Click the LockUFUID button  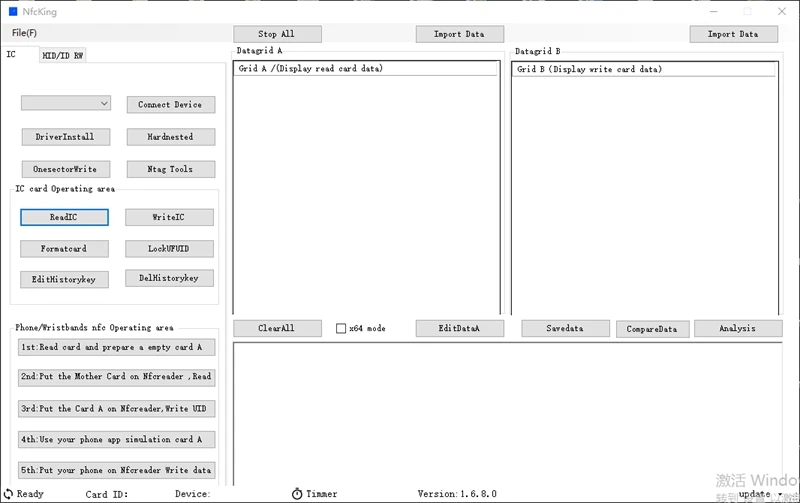[169, 249]
